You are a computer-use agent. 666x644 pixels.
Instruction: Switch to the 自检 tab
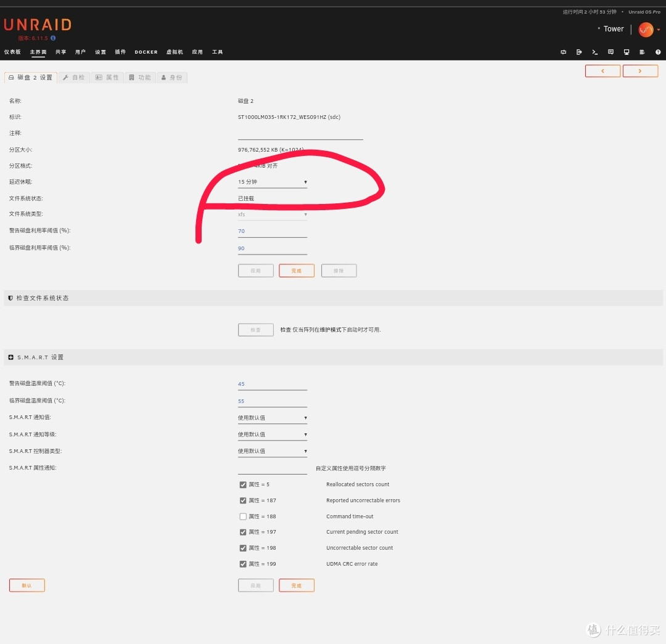coord(75,77)
